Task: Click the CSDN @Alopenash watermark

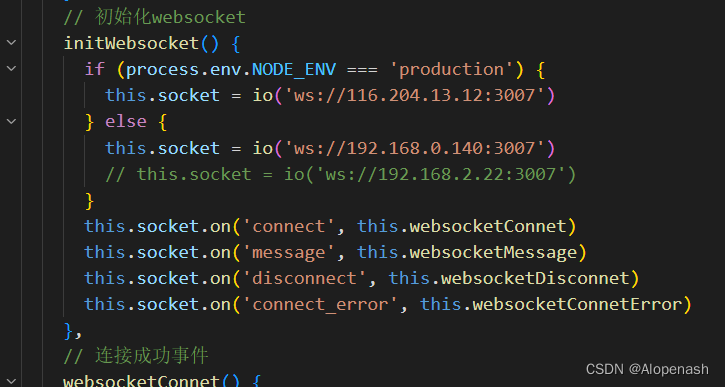Action: [x=647, y=369]
